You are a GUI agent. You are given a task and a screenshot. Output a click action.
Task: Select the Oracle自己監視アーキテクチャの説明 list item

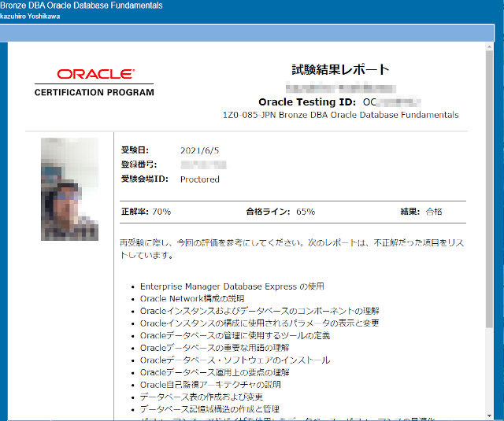pos(210,385)
